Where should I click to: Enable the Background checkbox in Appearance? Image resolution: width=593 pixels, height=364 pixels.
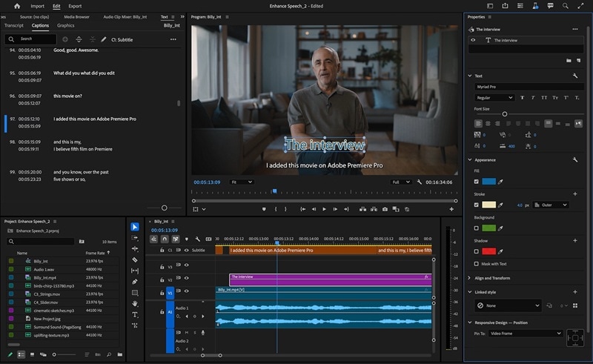pyautogui.click(x=476, y=228)
